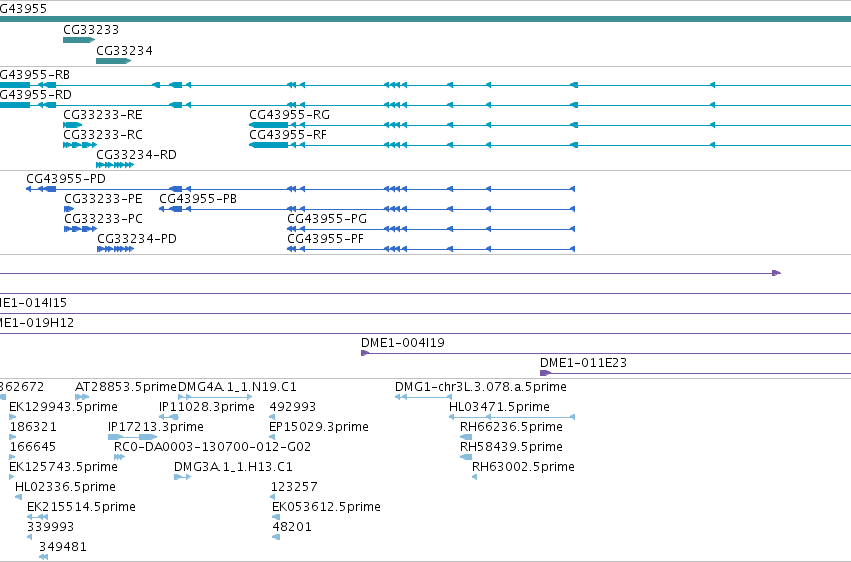Viewport: 851px width, 562px height.
Task: Select EST HL02336.5prime
Action: click(x=65, y=488)
